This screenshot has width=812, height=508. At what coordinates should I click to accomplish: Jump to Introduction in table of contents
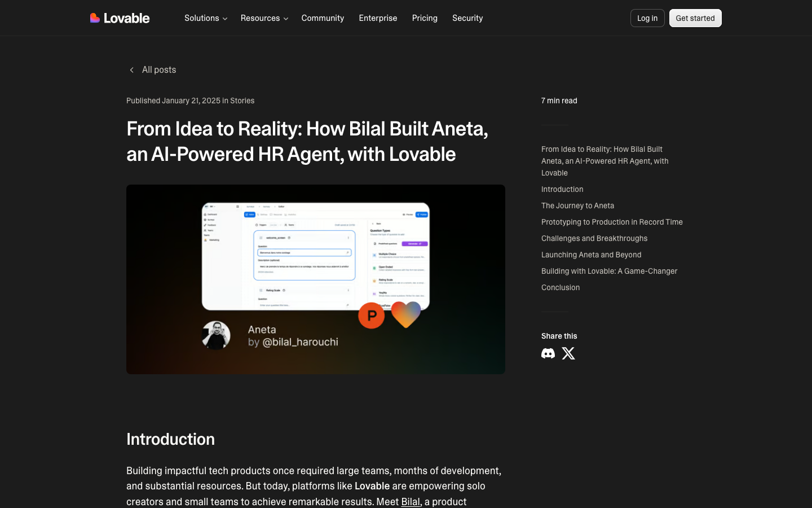pyautogui.click(x=562, y=189)
